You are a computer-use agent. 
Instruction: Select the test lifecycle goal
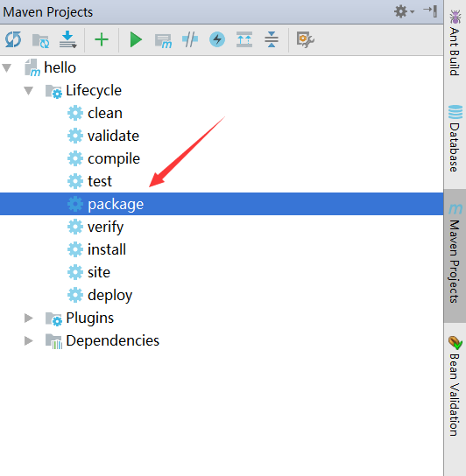(x=100, y=181)
